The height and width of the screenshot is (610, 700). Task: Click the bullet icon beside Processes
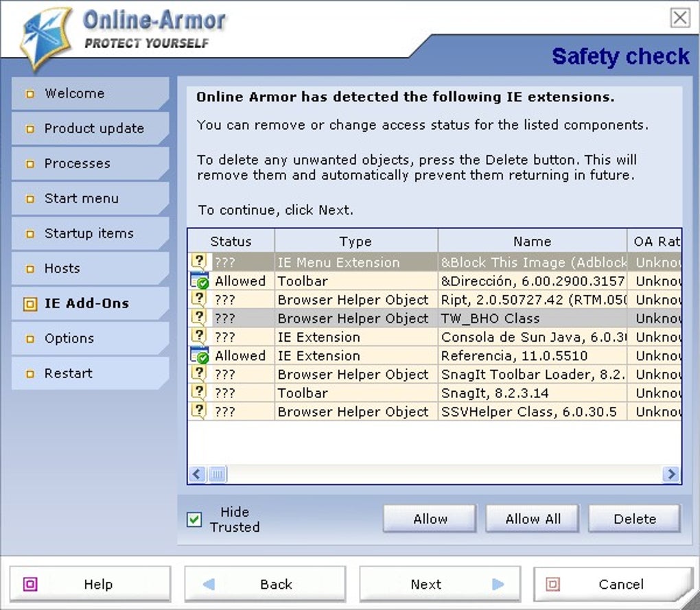coord(30,164)
